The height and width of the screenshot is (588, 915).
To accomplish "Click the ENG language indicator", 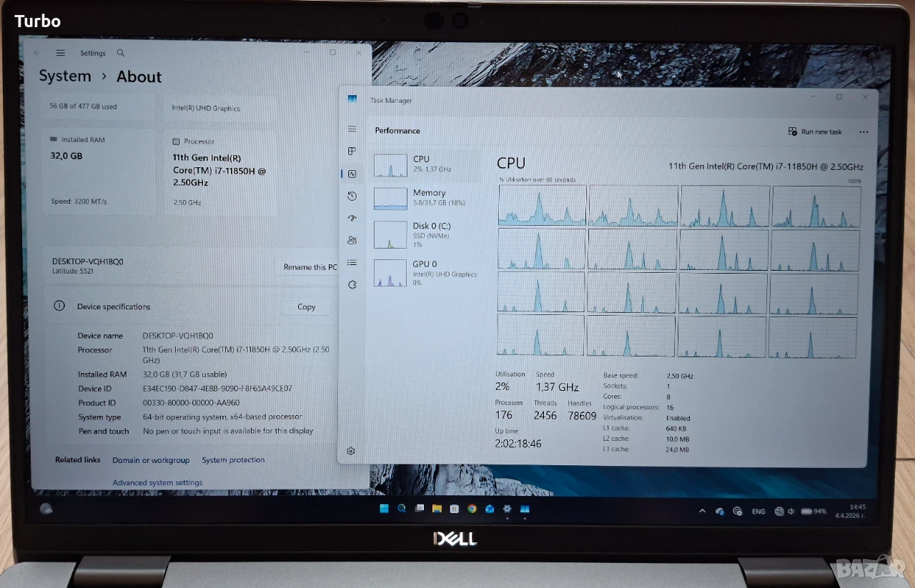I will (758, 512).
